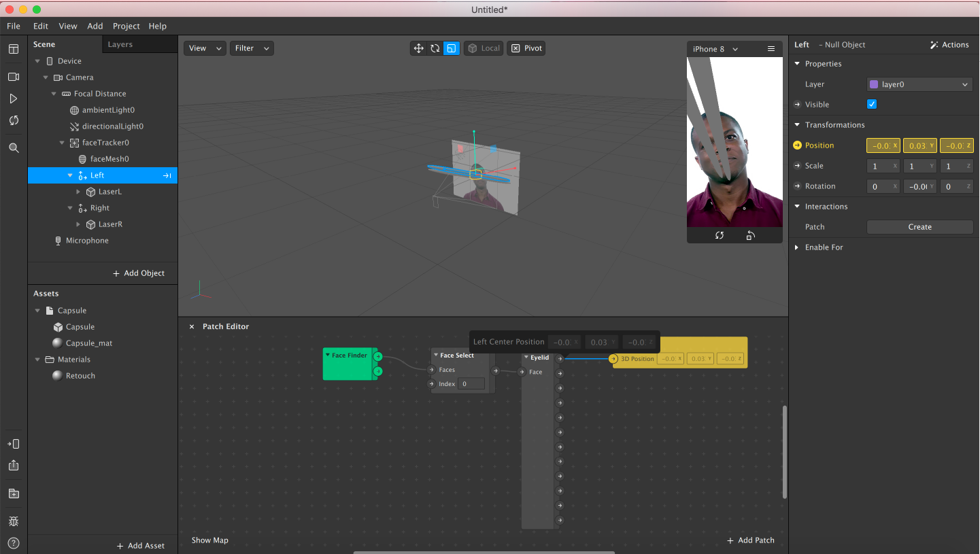Click the simulator reset icon

click(x=719, y=235)
